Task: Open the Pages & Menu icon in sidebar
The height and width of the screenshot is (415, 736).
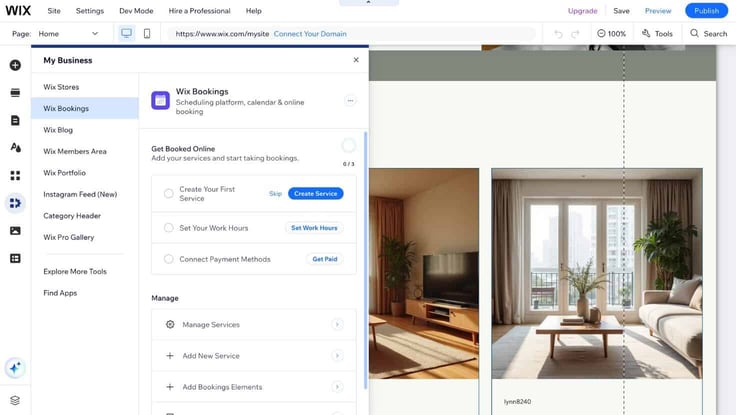Action: [15, 120]
